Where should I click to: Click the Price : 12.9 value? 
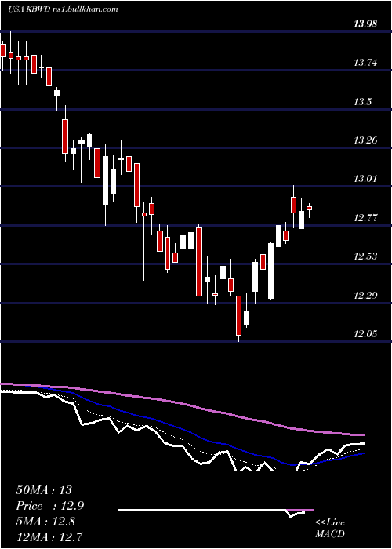coord(49,506)
